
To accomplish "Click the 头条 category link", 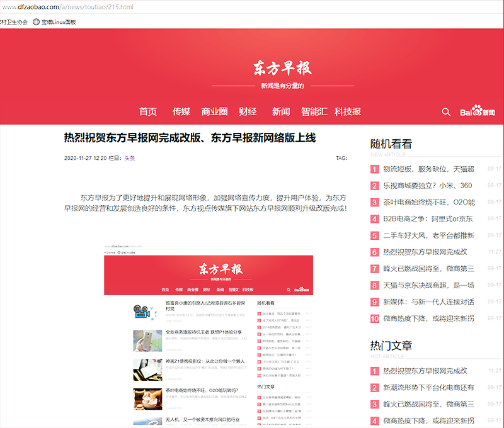I will 129,158.
